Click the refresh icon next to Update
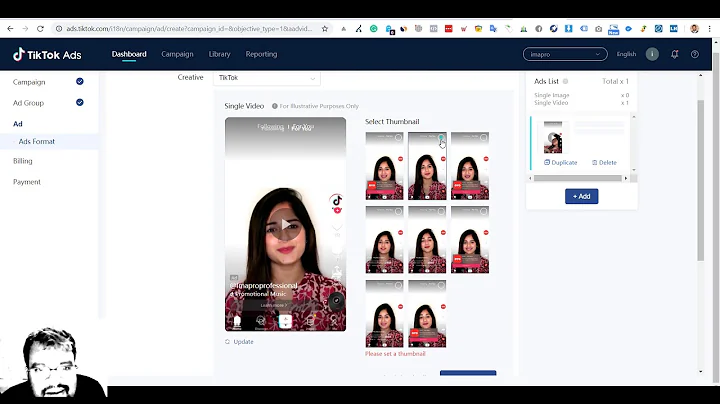This screenshot has width=720, height=404. point(227,342)
